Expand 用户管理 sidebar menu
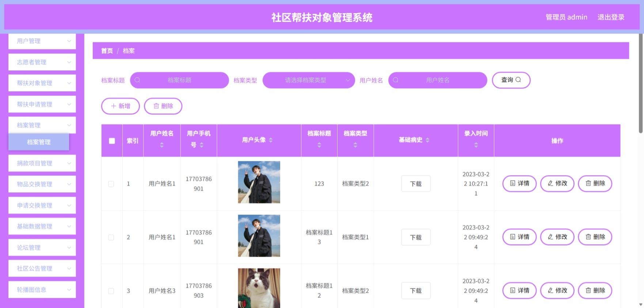Screen dimensions: 644x308 click(42, 41)
